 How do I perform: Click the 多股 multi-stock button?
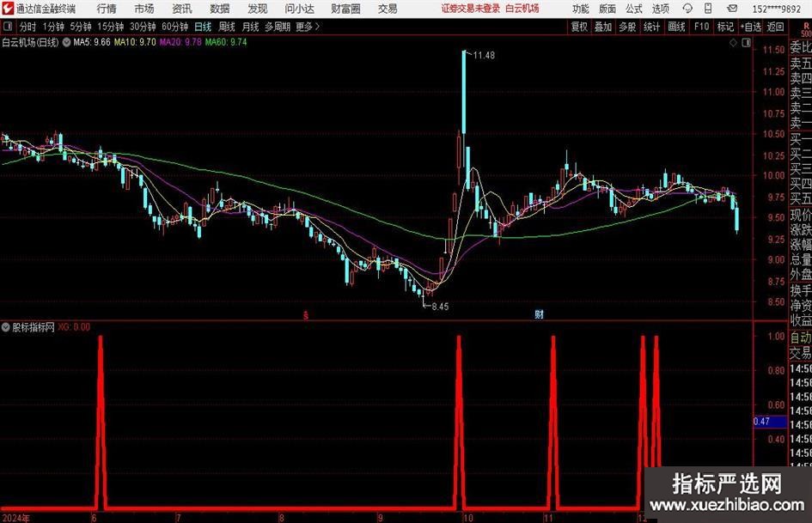[627, 27]
